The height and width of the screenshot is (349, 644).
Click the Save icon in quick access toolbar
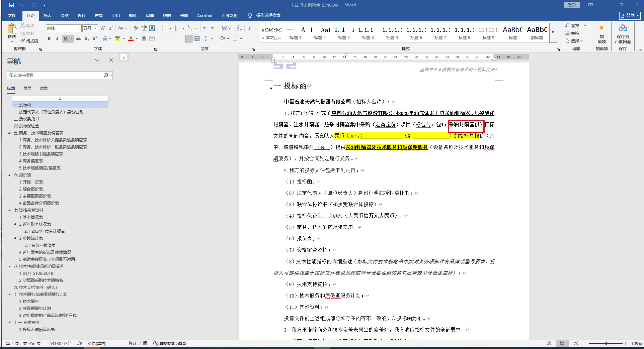12,5
